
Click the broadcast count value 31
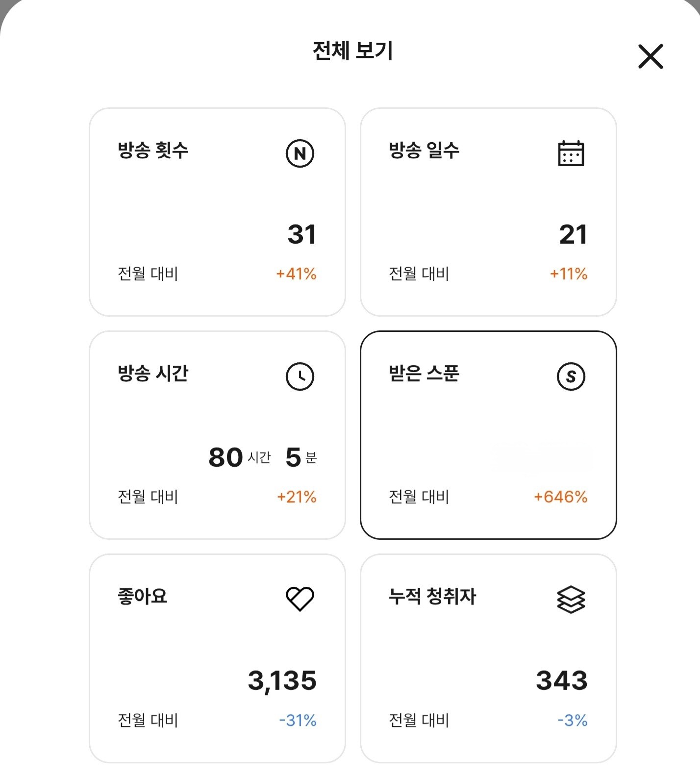pyautogui.click(x=302, y=234)
